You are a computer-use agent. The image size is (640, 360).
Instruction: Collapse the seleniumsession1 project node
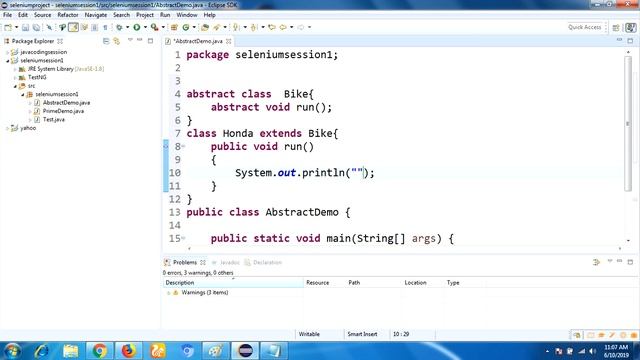coord(7,60)
